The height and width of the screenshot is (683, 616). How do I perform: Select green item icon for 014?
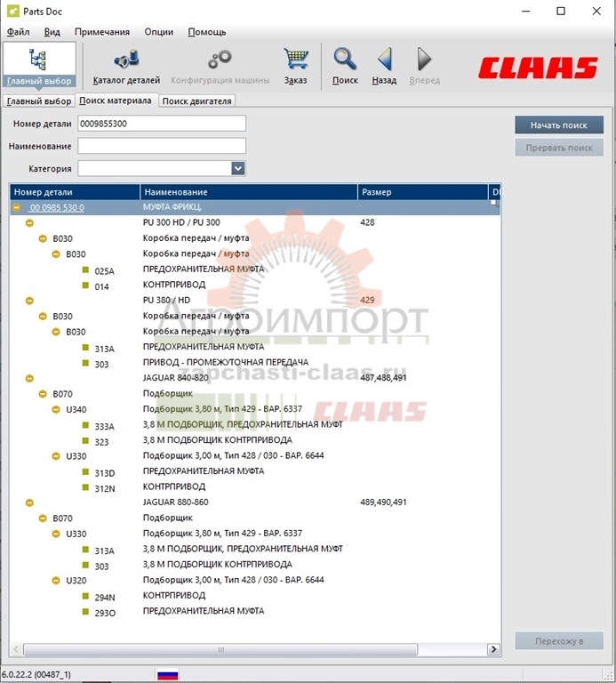(x=85, y=285)
